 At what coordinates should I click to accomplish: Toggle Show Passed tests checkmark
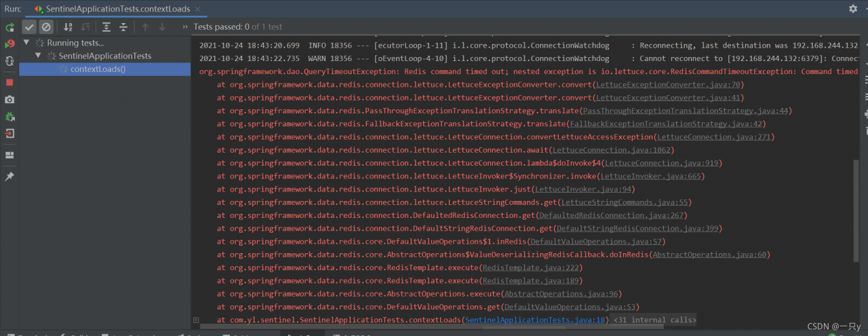[29, 27]
